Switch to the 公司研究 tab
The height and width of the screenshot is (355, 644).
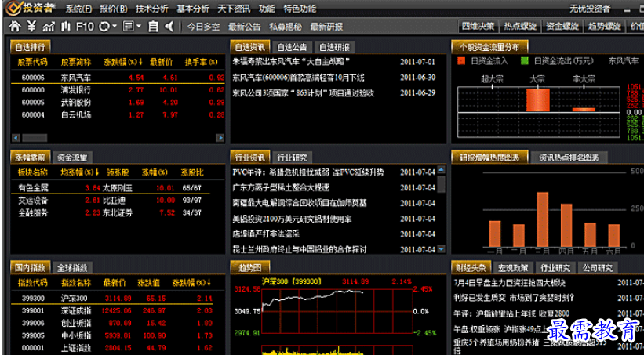tap(597, 268)
